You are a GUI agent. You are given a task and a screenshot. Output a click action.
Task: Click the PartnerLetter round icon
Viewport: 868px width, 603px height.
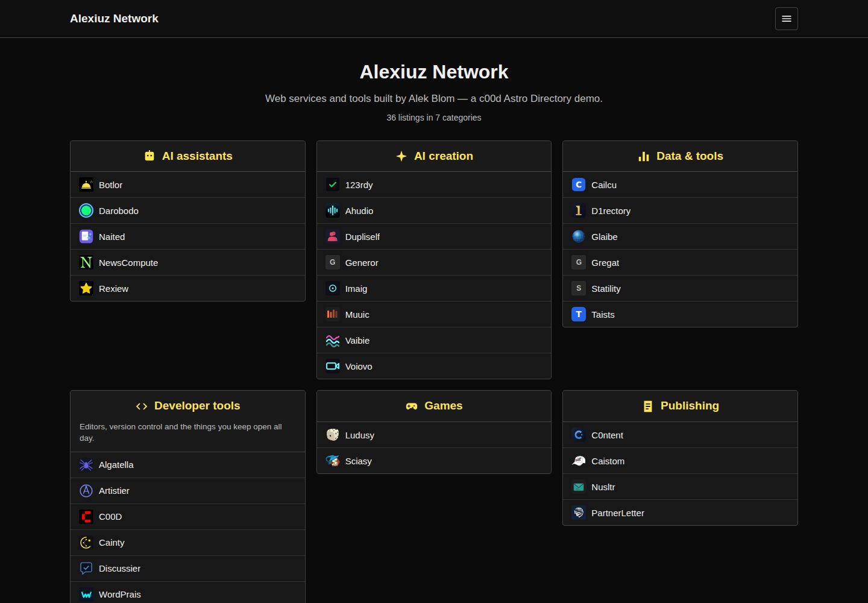point(579,513)
